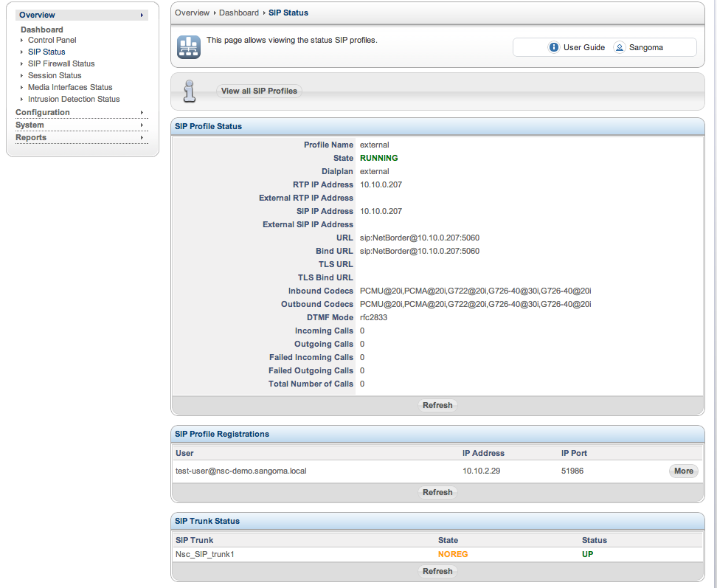The height and width of the screenshot is (588, 717).
Task: Click the Outbound Codecs value
Action: 476,304
